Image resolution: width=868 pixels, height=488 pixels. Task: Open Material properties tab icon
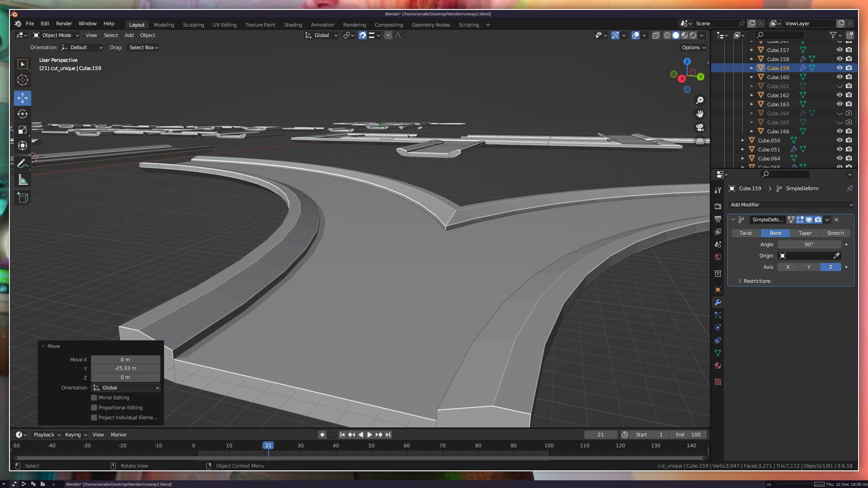(x=718, y=366)
